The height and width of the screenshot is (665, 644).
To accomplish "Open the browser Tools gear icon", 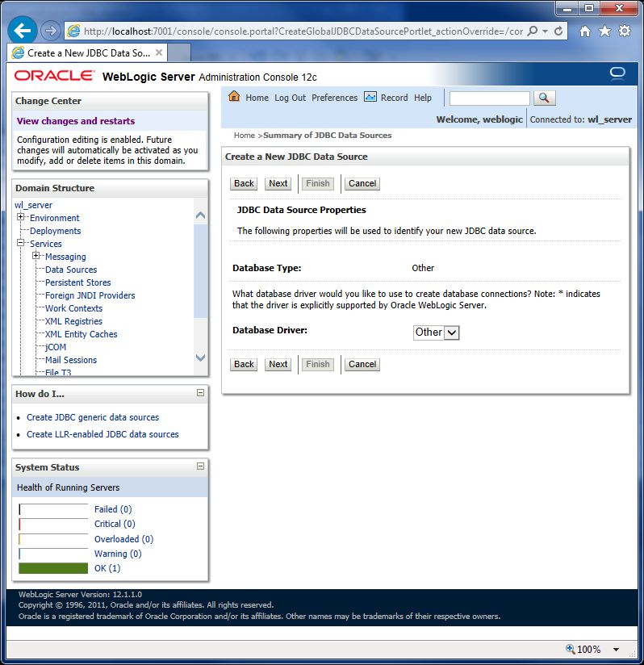I will 624,31.
